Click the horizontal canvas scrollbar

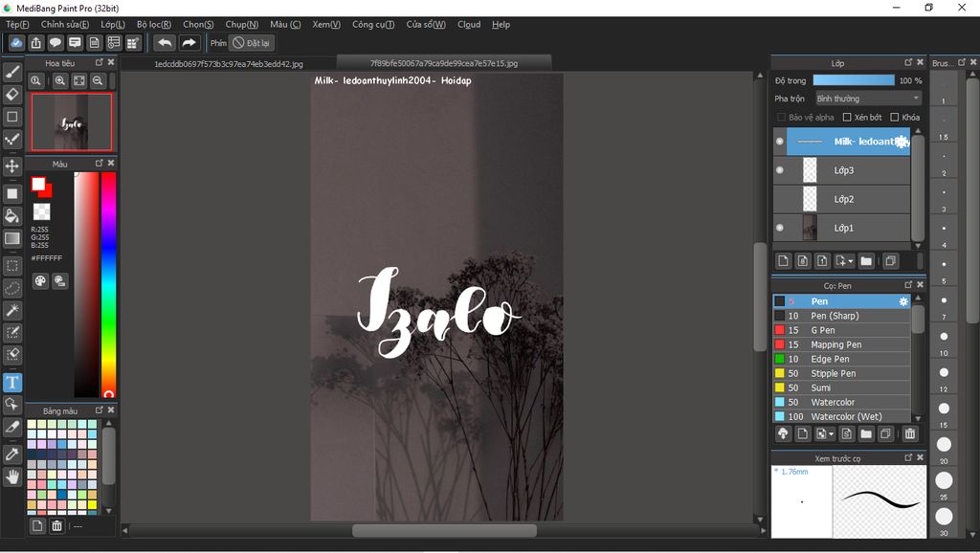pyautogui.click(x=444, y=530)
